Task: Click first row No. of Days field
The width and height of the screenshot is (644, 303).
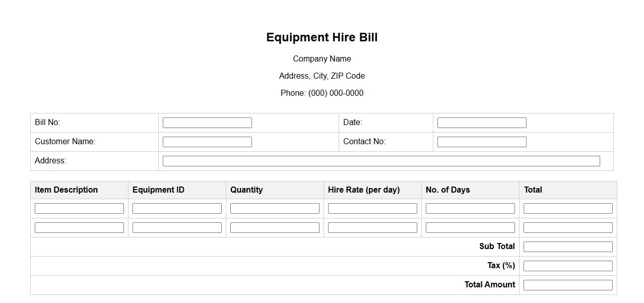Action: [x=470, y=208]
